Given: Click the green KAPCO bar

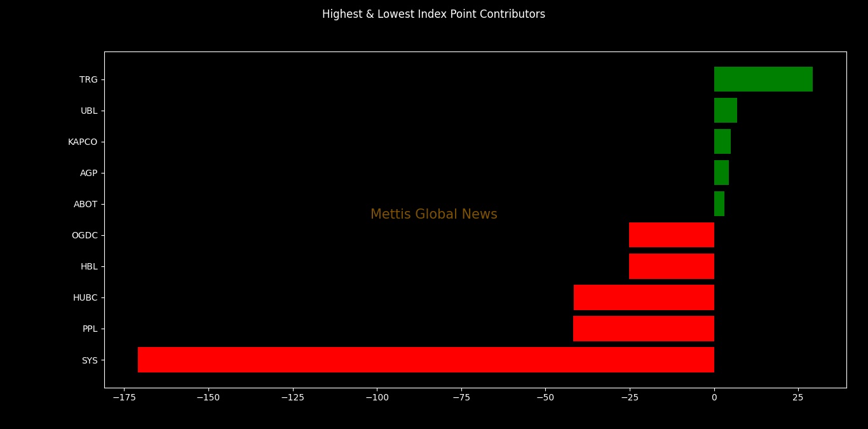Looking at the screenshot, I should click(722, 142).
